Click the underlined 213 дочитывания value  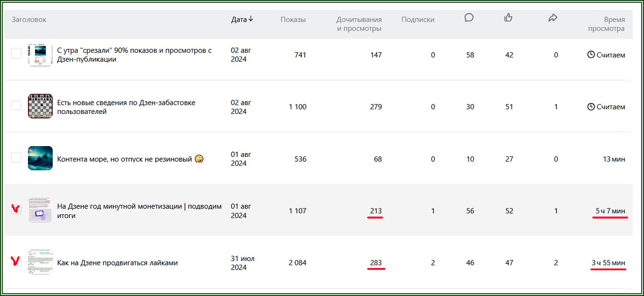[376, 211]
